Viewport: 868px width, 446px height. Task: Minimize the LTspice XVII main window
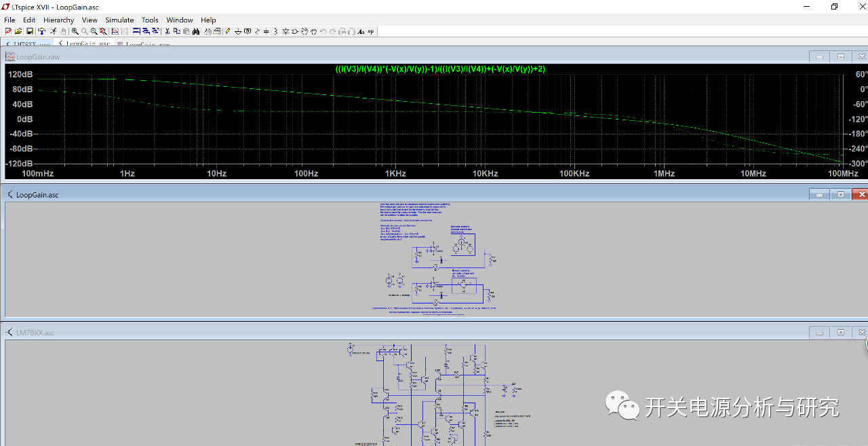coord(807,7)
